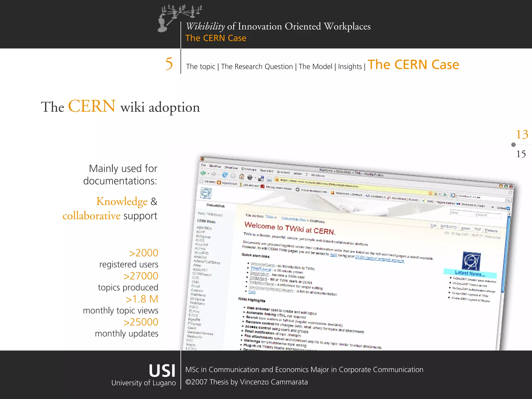Click the WYSIWYG editor button
The width and height of the screenshot is (532, 399).
click(x=449, y=227)
